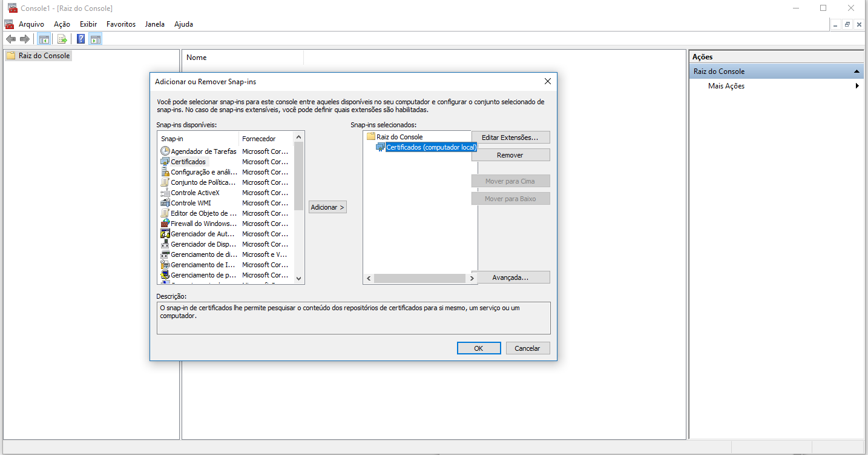
Task: Select the 'Firewall do Windows...' row text
Action: tap(203, 224)
